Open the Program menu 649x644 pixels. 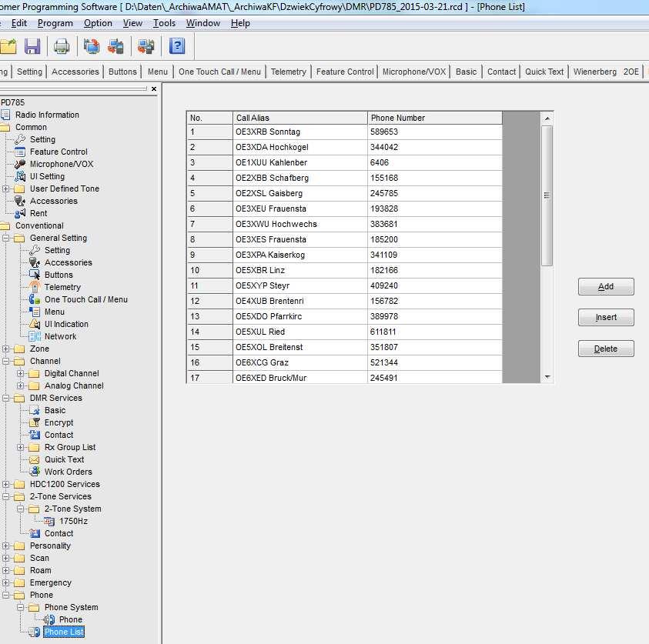click(55, 23)
